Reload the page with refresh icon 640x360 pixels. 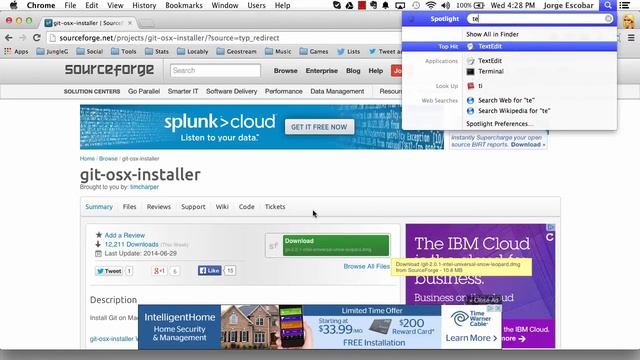36,38
